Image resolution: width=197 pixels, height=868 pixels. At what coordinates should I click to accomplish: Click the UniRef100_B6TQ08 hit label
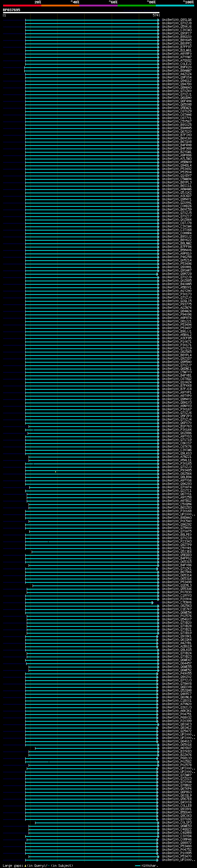[x=177, y=142]
